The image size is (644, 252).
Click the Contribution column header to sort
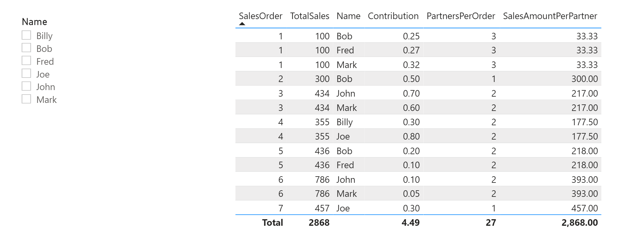pos(393,16)
